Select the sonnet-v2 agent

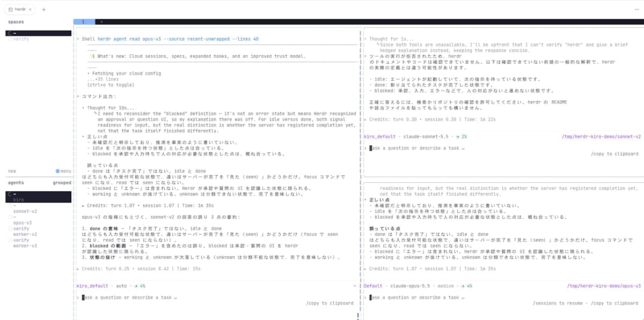point(25,211)
